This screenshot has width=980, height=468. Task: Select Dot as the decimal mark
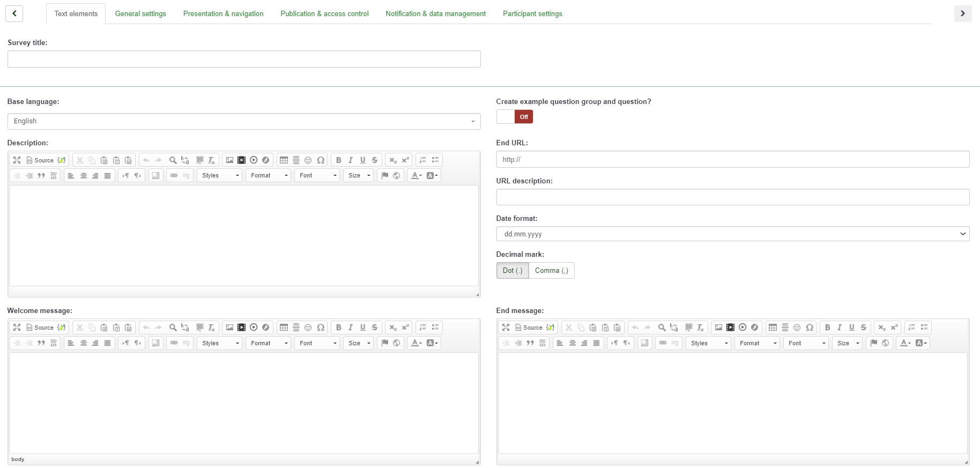point(513,271)
